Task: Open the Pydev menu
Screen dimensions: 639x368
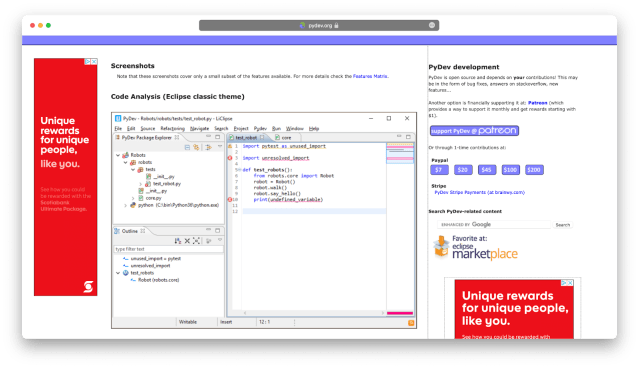Action: click(x=260, y=128)
